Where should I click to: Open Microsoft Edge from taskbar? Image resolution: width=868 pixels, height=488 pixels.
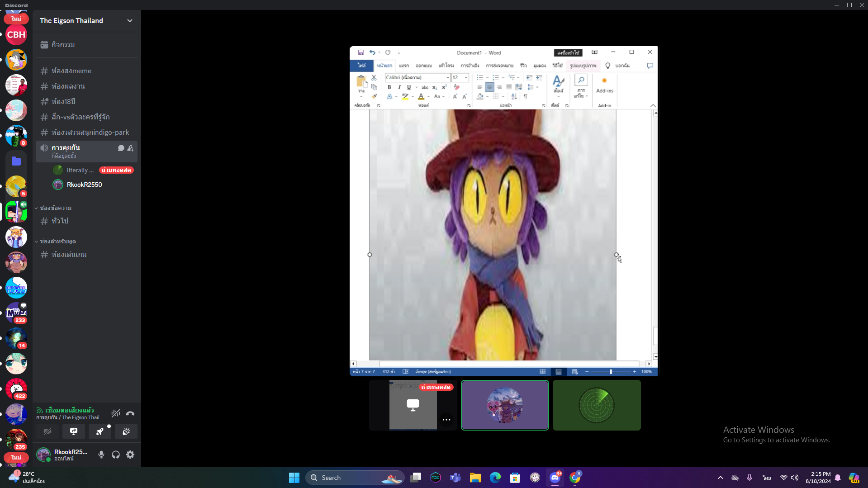tap(495, 478)
